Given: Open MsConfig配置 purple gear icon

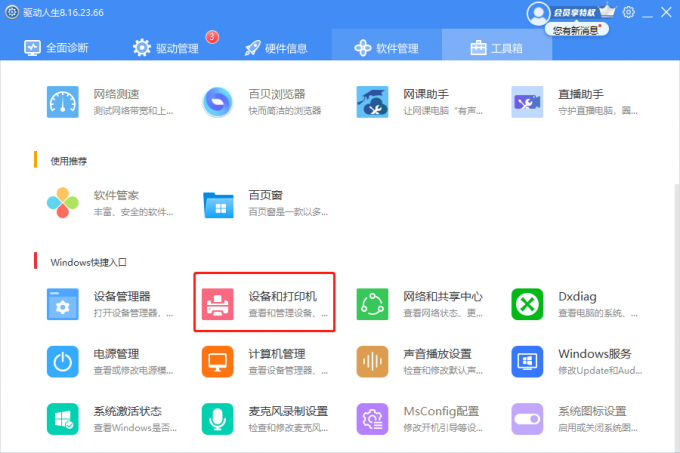Looking at the screenshot, I should [372, 419].
